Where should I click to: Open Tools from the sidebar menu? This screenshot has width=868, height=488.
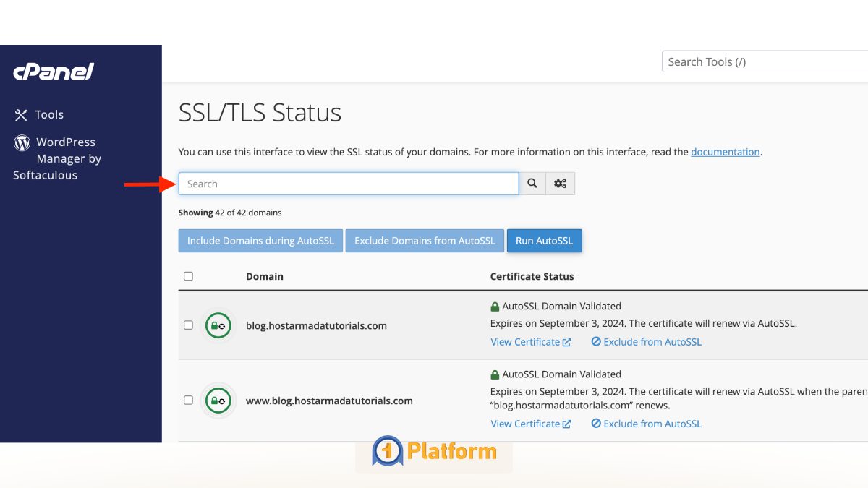click(x=50, y=114)
